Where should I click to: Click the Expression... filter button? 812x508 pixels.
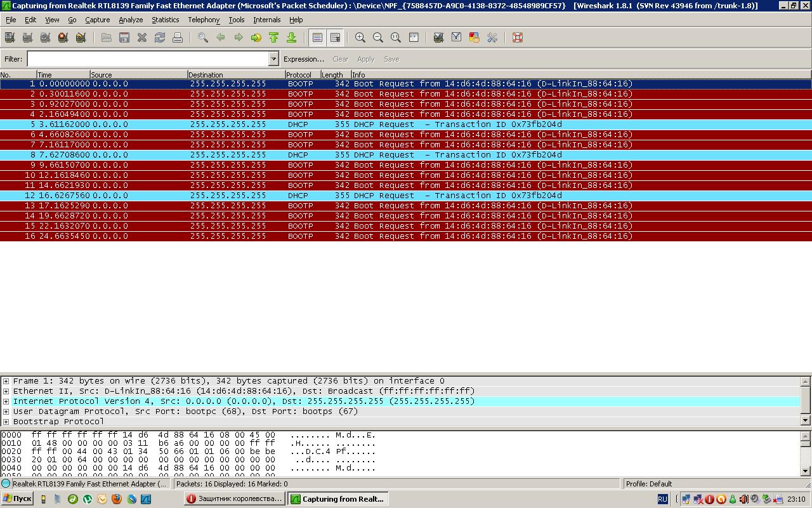point(303,59)
